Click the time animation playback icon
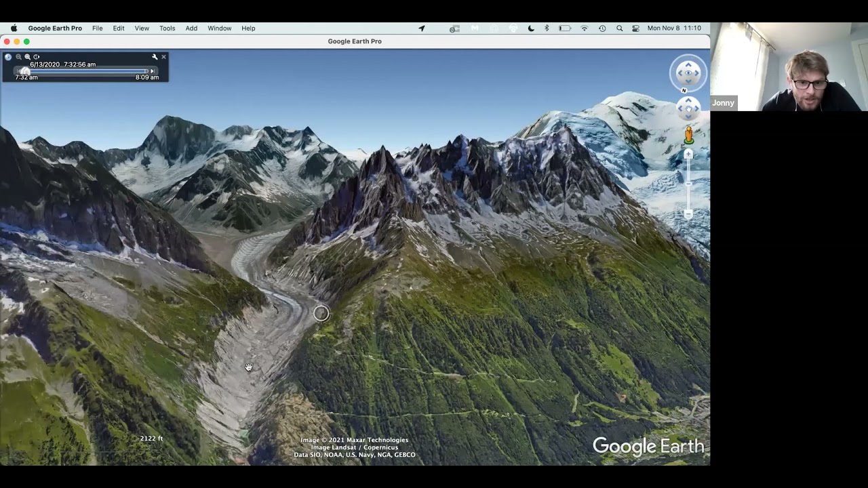Image resolution: width=868 pixels, height=488 pixels. (x=37, y=57)
